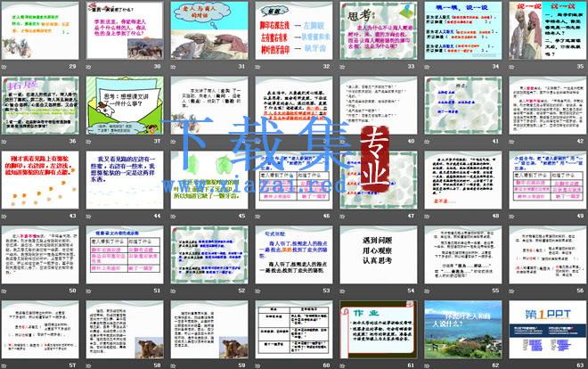Click the animation star icon under slide 31
The height and width of the screenshot is (369, 588).
(173, 66)
